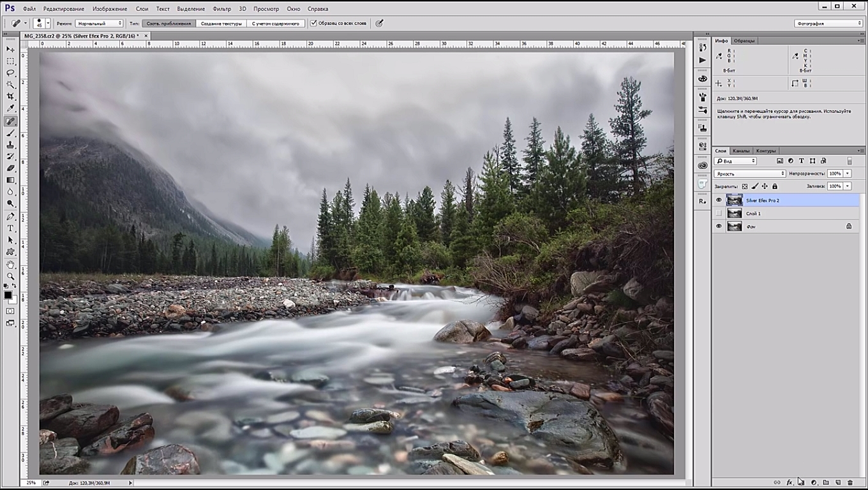Image resolution: width=868 pixels, height=490 pixels.
Task: Open the Непрозрачность opacity slider arrow
Action: 848,174
